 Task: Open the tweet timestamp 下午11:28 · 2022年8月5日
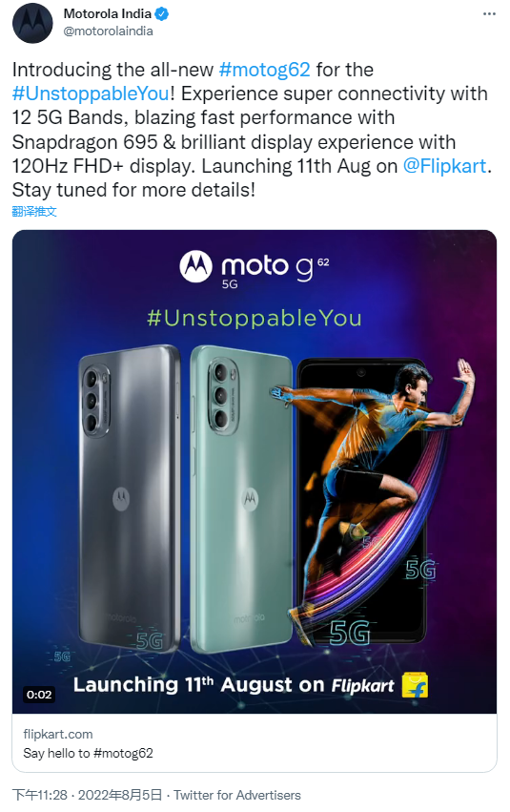tap(87, 795)
